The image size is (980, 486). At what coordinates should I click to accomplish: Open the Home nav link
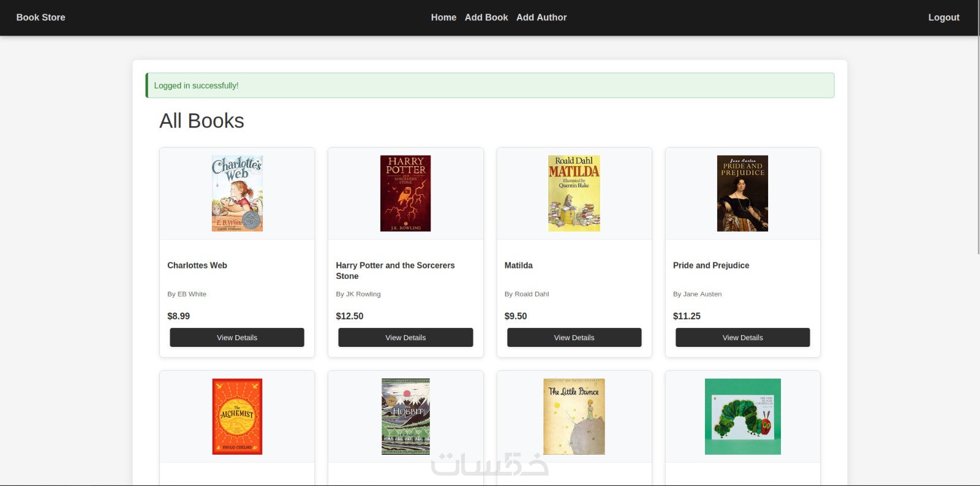(443, 17)
